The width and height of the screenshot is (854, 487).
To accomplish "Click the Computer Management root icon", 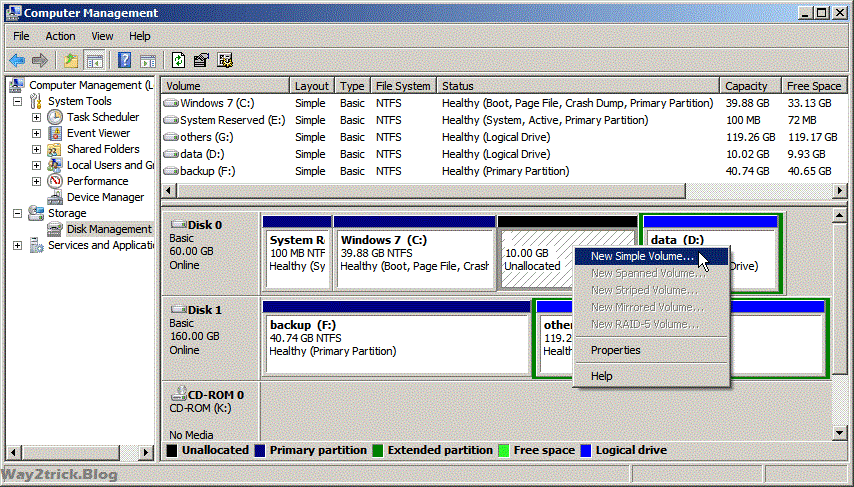I will coord(17,85).
